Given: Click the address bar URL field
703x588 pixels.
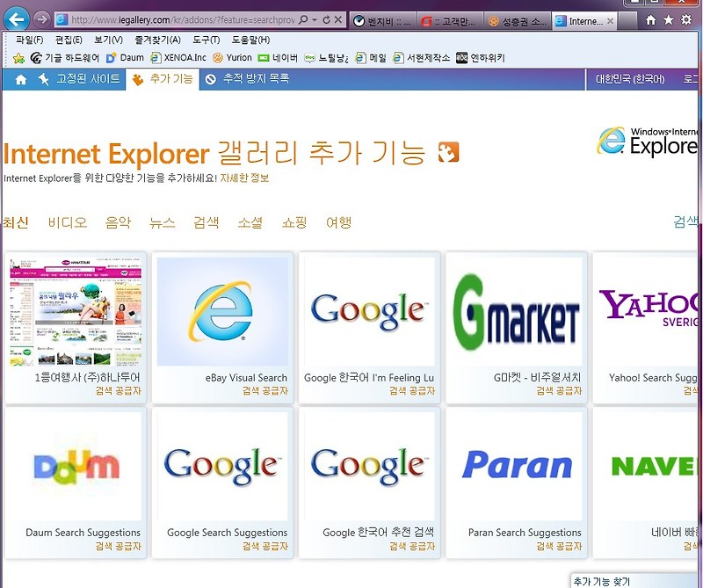Looking at the screenshot, I should [x=183, y=19].
